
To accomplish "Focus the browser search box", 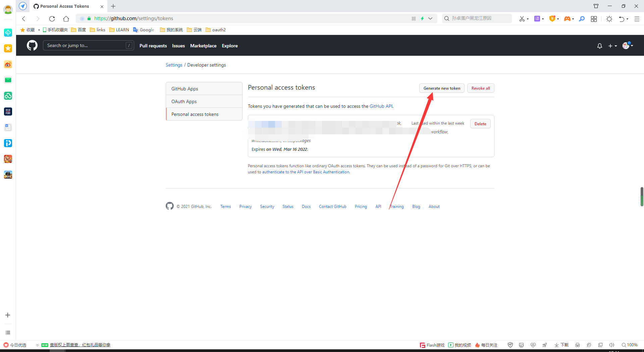I will click(x=477, y=18).
